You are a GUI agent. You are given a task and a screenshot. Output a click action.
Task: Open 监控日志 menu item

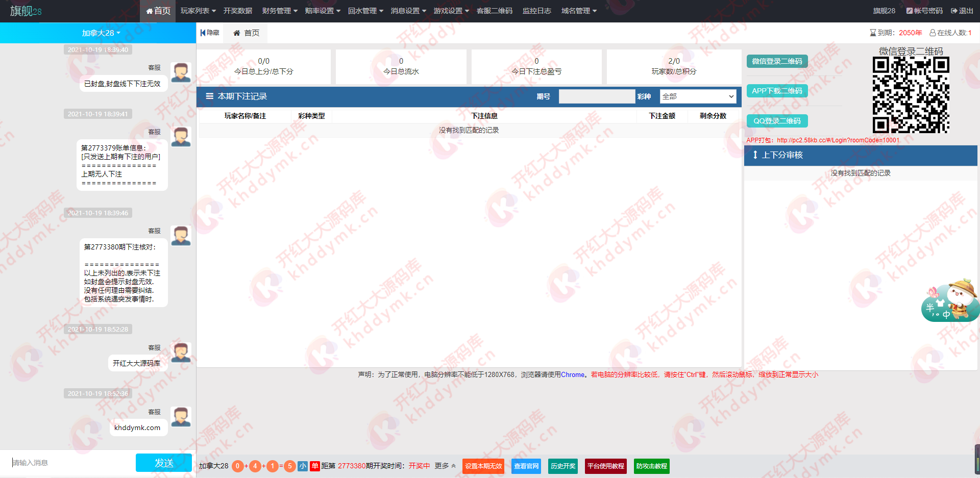pos(537,11)
